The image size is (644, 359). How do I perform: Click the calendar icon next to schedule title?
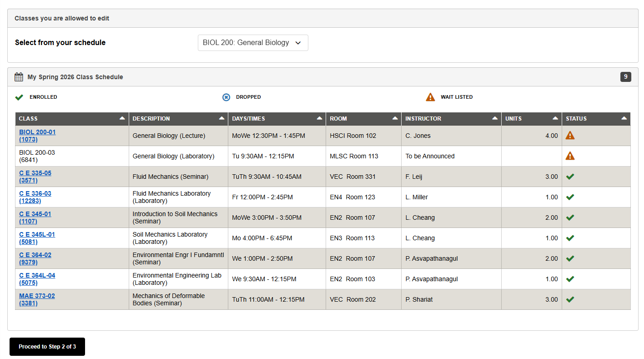tap(19, 76)
